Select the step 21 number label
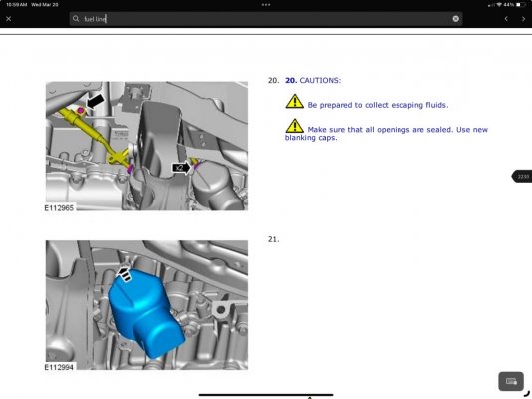Viewport: 532px width, 399px height. (x=273, y=239)
